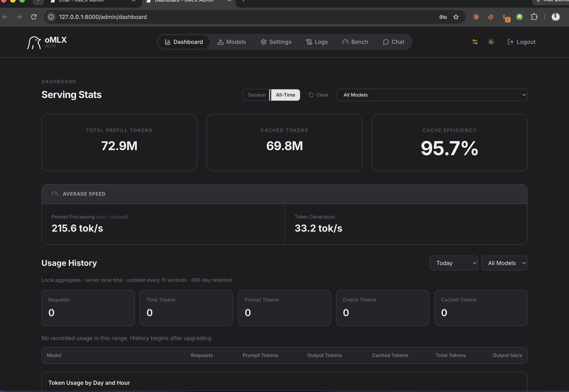The image size is (569, 392).
Task: Reload the page with the refresh icon
Action: pyautogui.click(x=34, y=17)
